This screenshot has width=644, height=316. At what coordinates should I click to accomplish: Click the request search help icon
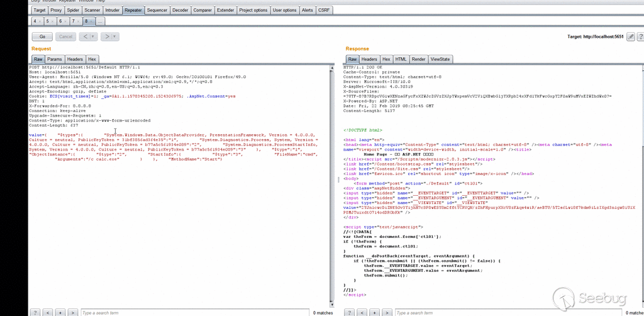pyautogui.click(x=35, y=312)
